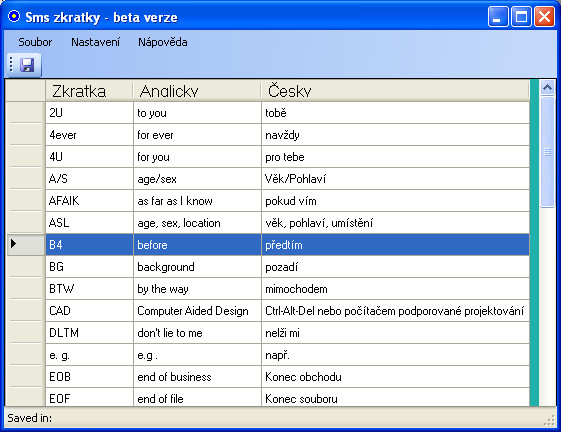The width and height of the screenshot is (561, 432).
Task: Sort by the Anglicky column header
Action: click(x=197, y=91)
